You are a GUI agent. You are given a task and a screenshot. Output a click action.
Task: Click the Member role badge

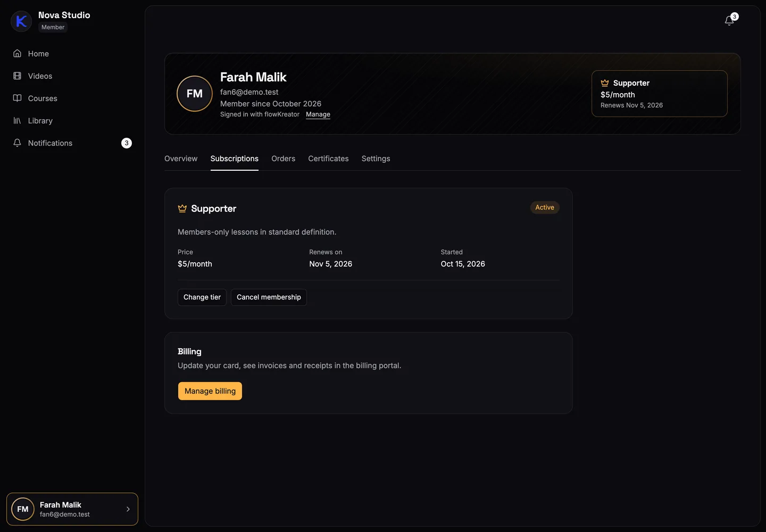coord(53,27)
